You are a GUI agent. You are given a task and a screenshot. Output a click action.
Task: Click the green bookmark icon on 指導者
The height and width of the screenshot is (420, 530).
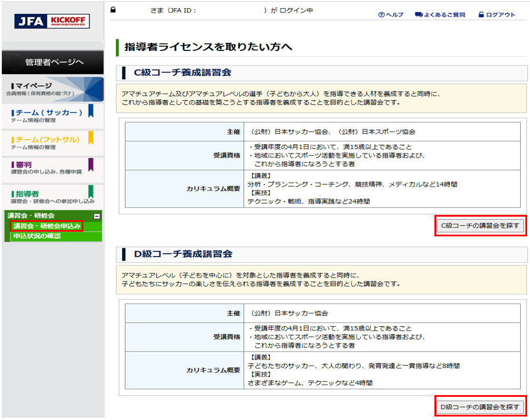click(90, 192)
